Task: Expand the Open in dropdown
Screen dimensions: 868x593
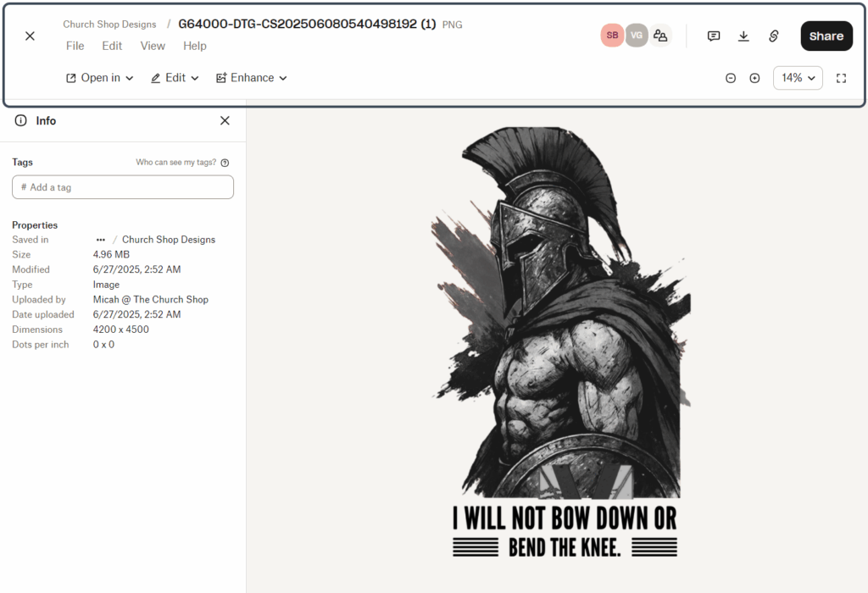Action: coord(100,78)
